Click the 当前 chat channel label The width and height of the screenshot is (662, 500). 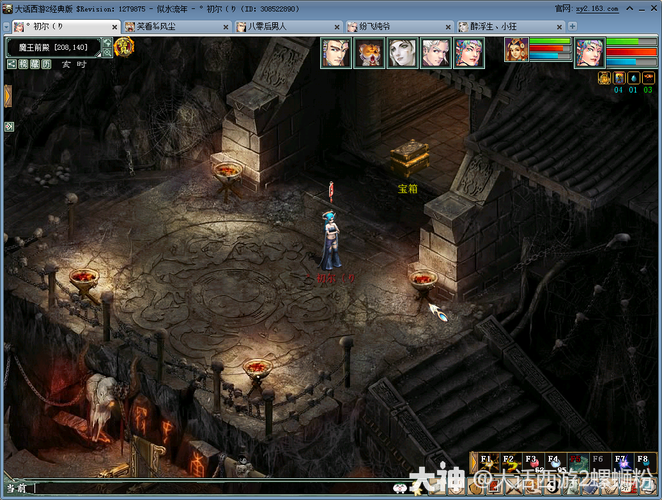[x=17, y=488]
